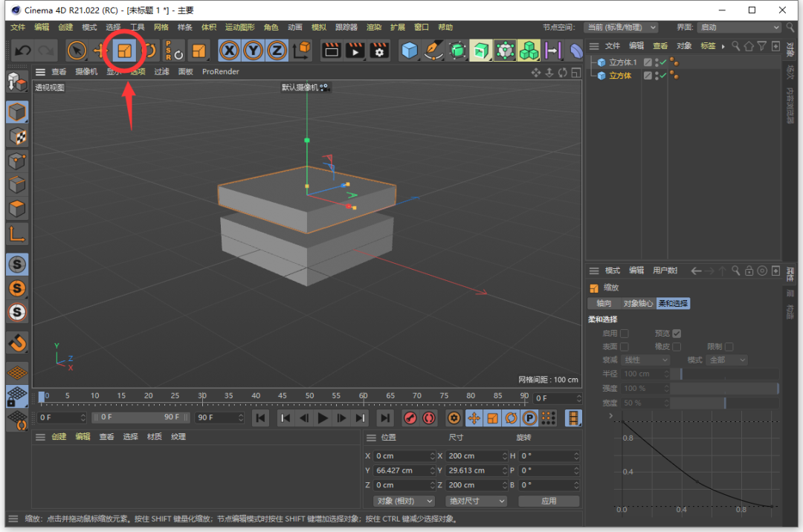
Task: Open the Edit Render Settings icon
Action: click(x=380, y=51)
